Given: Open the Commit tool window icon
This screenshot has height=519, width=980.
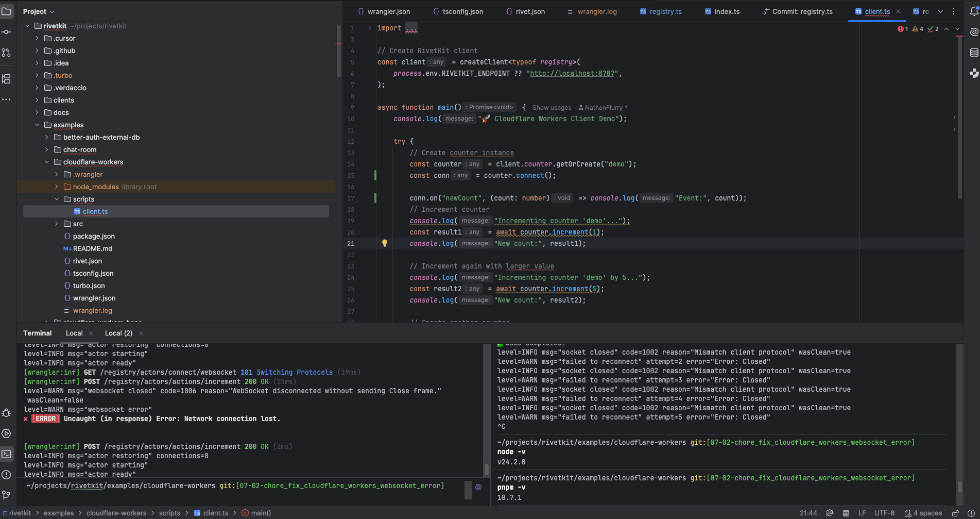Looking at the screenshot, I should (6, 32).
